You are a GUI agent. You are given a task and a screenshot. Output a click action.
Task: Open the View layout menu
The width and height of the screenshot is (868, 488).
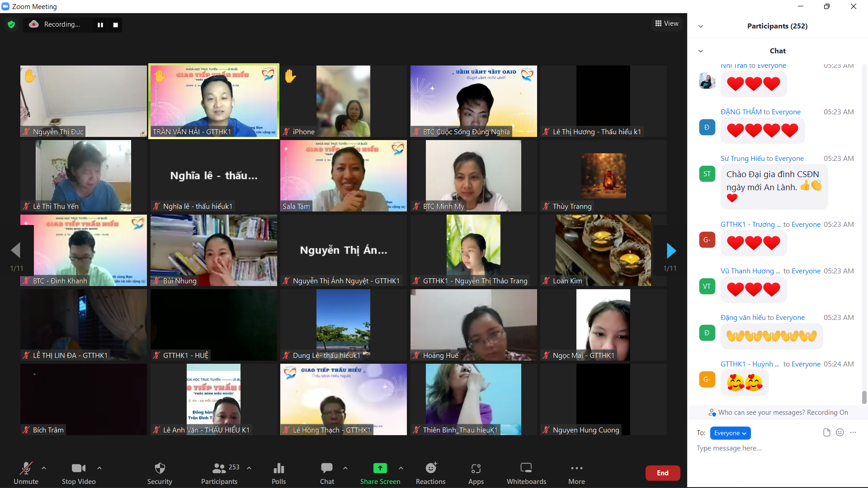pos(667,23)
